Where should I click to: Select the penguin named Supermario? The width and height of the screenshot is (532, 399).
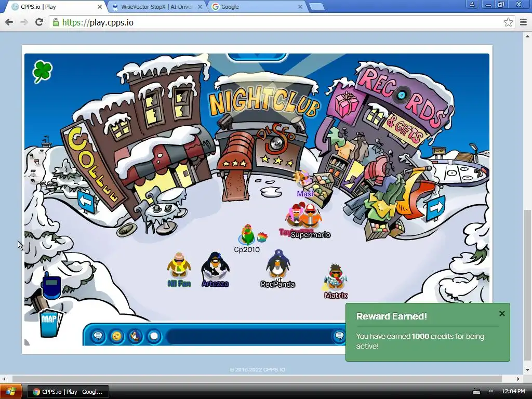(x=311, y=217)
